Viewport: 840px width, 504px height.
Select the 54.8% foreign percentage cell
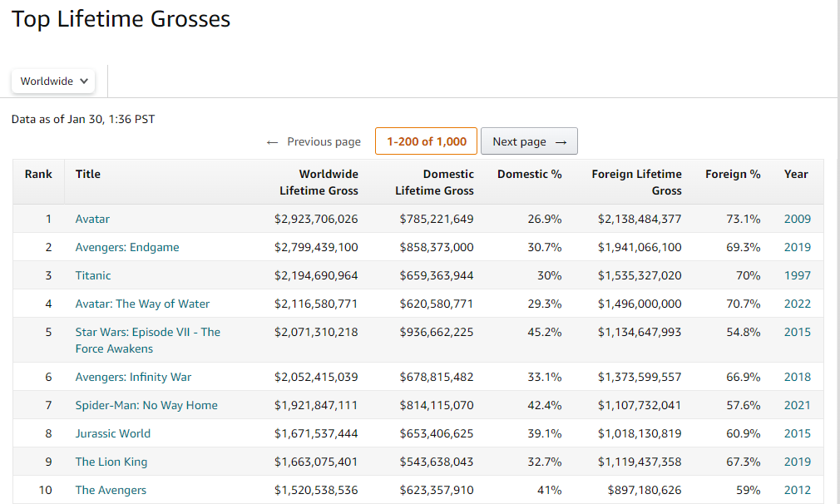[x=744, y=332]
